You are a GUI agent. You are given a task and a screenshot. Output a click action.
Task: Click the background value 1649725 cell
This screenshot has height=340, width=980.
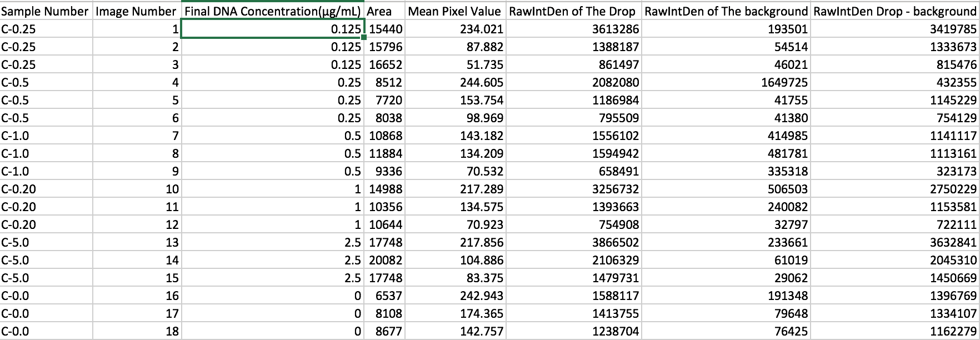(727, 82)
